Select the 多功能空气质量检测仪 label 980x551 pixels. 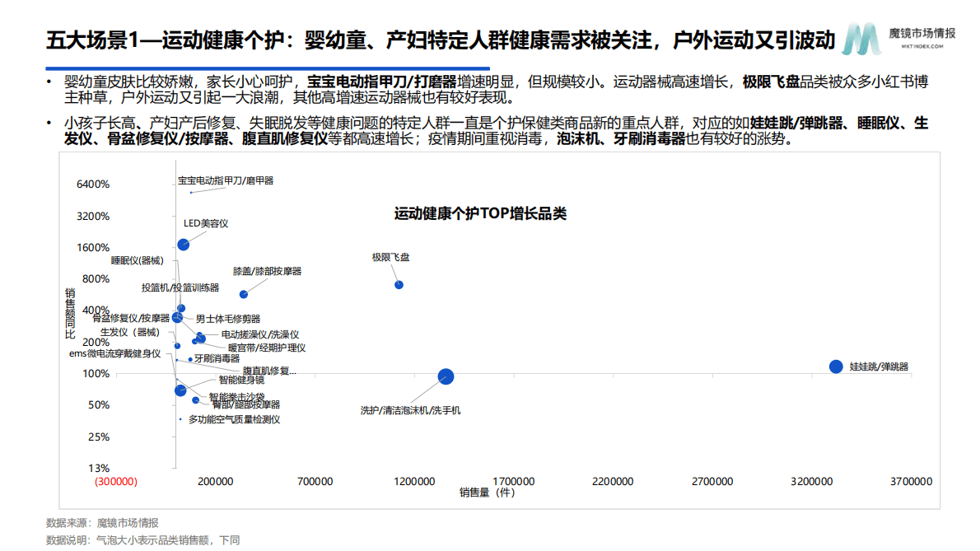point(233,418)
